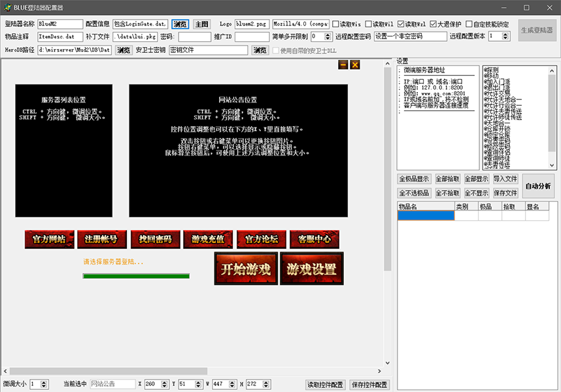Open the Mozilla/4.0 user agent dropdown
561x392 pixels.
pyautogui.click(x=301, y=24)
